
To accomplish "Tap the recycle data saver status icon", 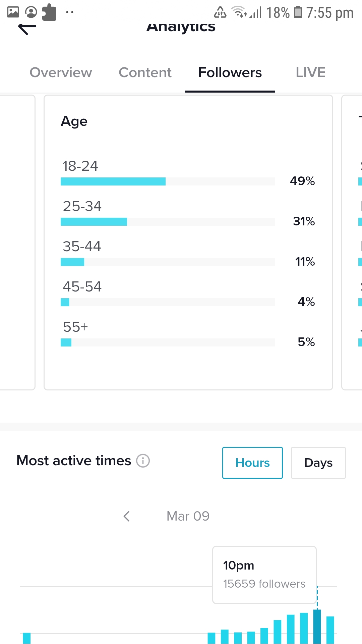I will (220, 12).
